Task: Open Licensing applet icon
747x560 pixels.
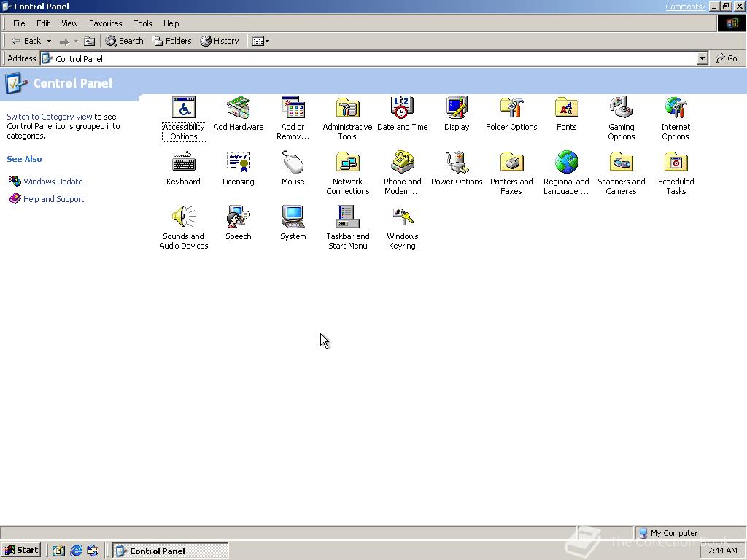Action: click(239, 168)
